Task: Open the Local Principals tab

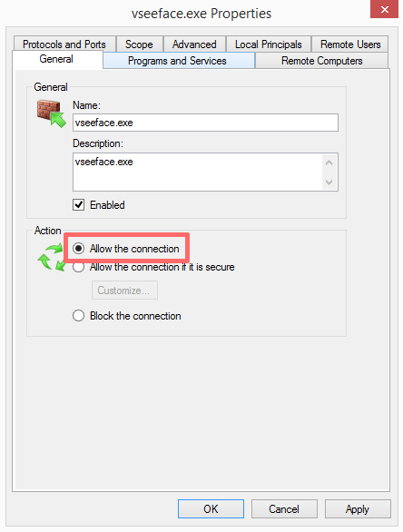Action: point(269,44)
